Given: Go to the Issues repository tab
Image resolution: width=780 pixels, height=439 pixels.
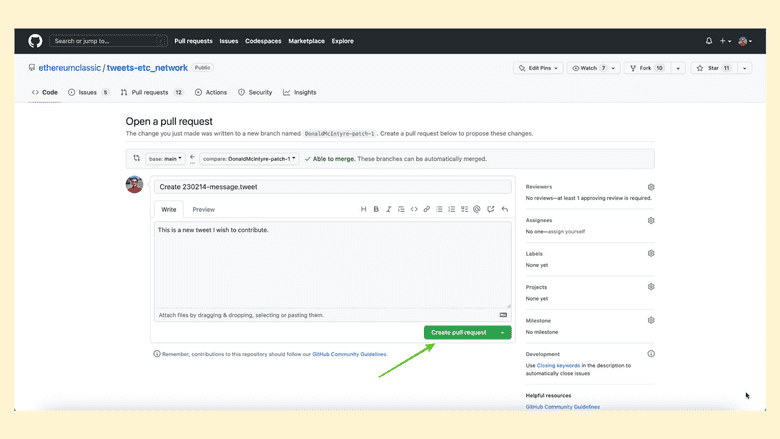Looking at the screenshot, I should (88, 92).
